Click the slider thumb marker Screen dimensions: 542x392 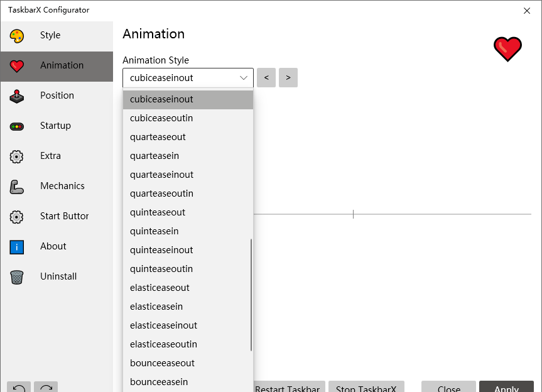353,214
